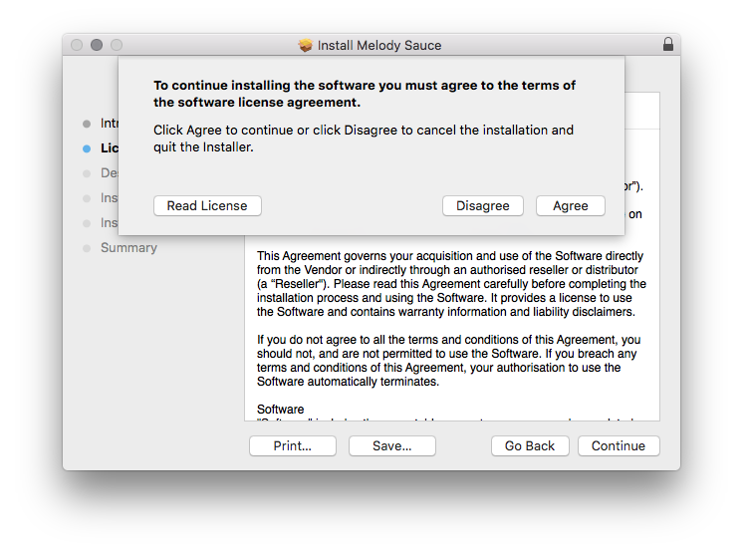749x560 pixels.
Task: Click the 'Install Melody Sauce' window title
Action: click(x=379, y=46)
